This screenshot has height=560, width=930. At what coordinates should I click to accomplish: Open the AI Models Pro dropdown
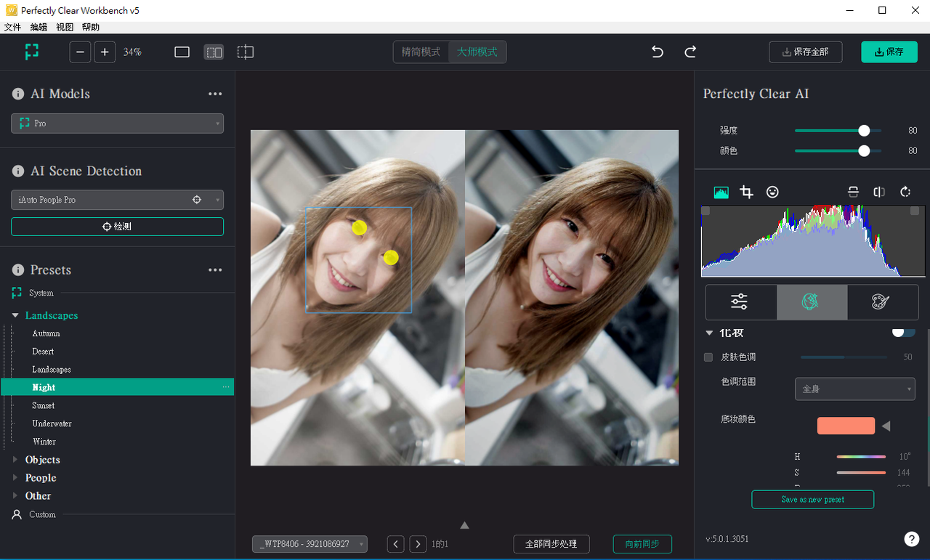117,123
